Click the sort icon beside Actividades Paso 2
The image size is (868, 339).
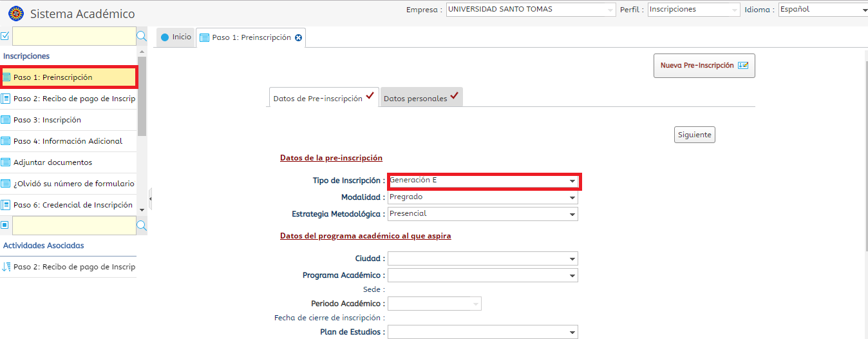pyautogui.click(x=6, y=267)
